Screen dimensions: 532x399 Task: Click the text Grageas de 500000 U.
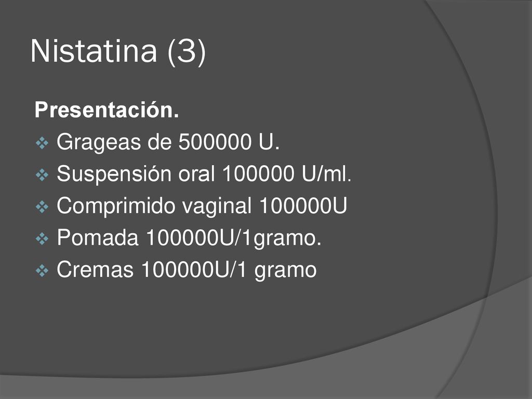click(x=168, y=141)
